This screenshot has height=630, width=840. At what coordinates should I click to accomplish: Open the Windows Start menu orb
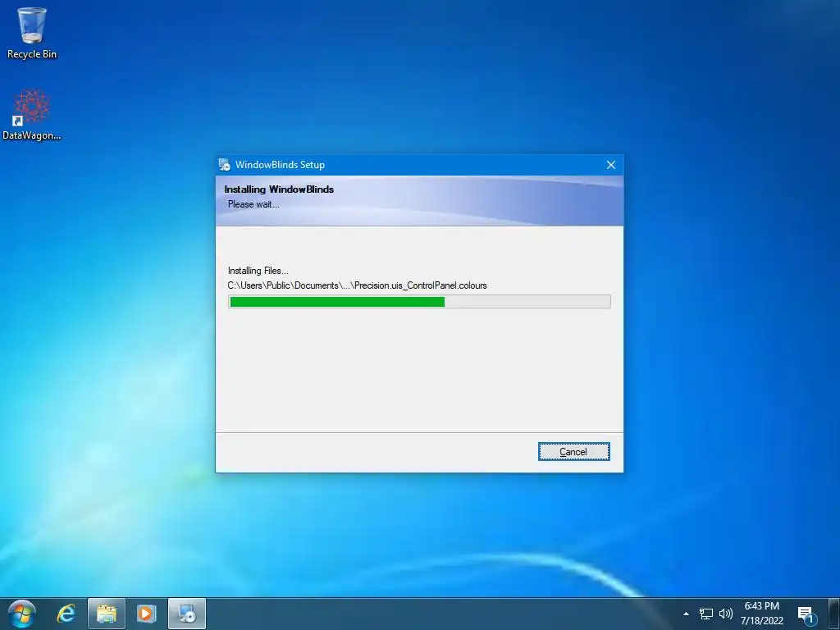coord(22,614)
